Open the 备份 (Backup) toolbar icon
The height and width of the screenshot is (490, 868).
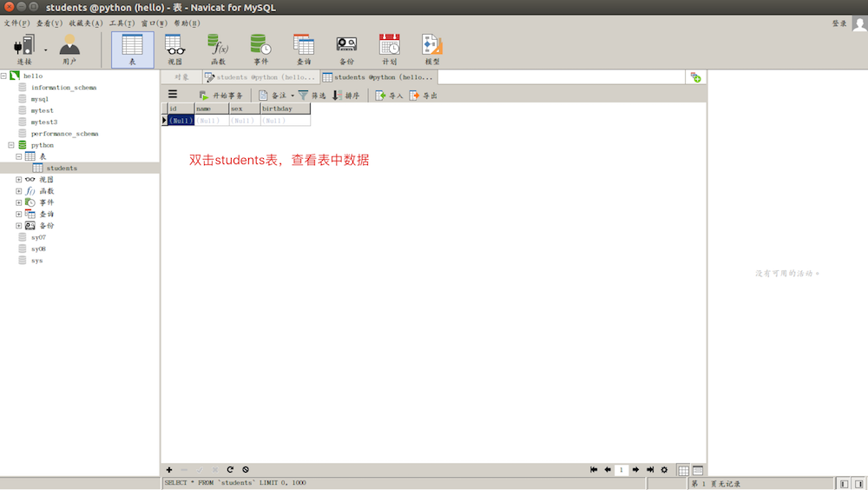click(x=346, y=49)
